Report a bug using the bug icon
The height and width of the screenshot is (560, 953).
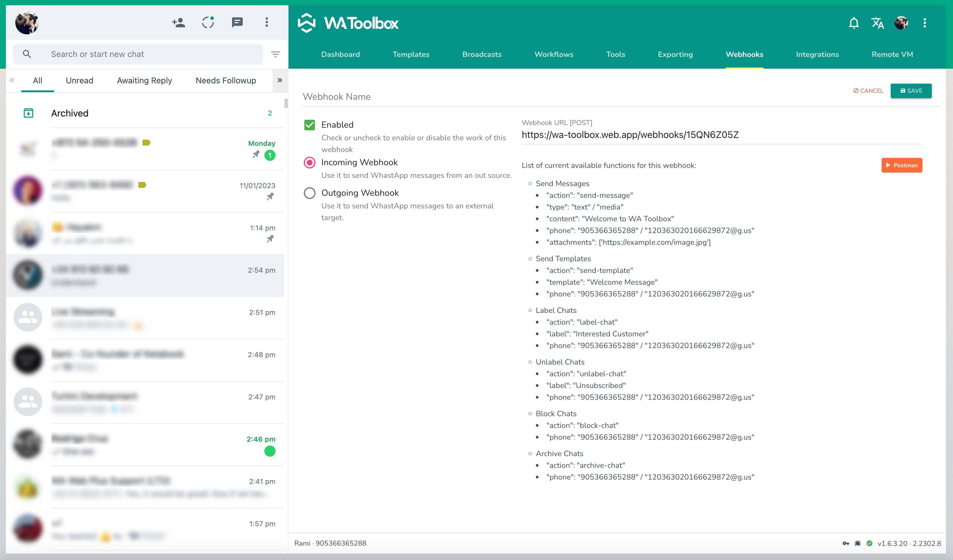pos(857,543)
